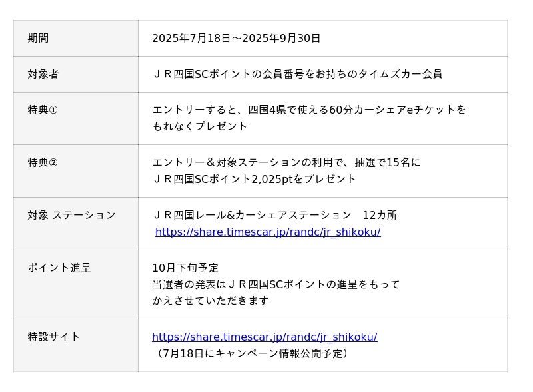Click the かえさせていただきます text line

click(x=211, y=301)
